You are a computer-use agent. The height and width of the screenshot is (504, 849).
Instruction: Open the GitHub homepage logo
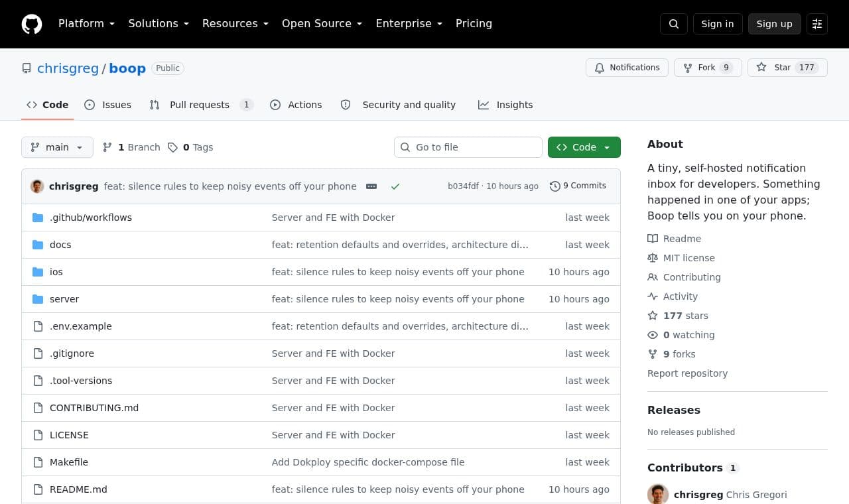coord(32,24)
